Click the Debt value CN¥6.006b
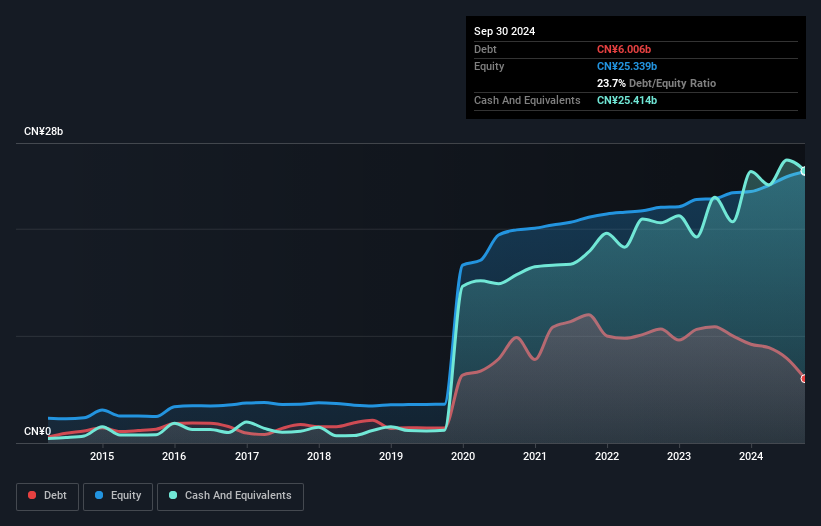The height and width of the screenshot is (526, 821). (624, 49)
